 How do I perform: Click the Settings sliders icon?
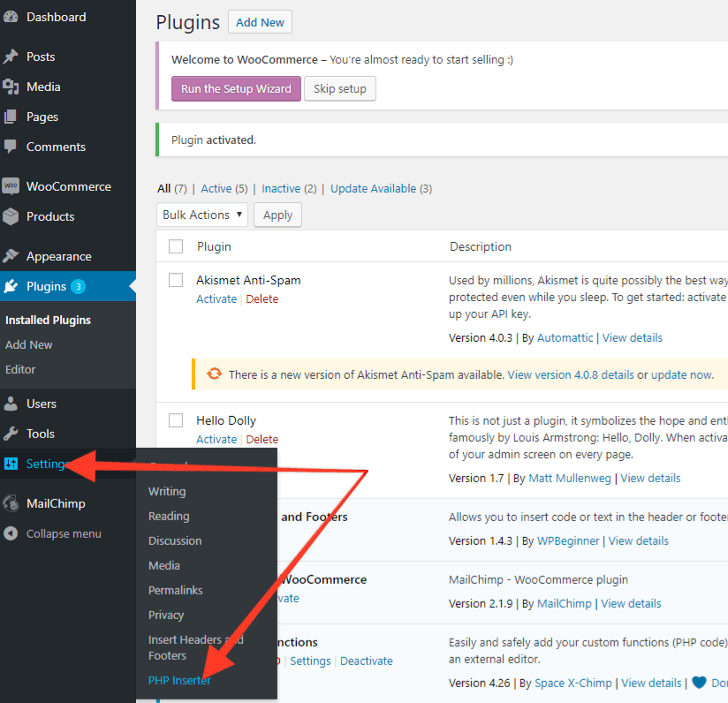[11, 464]
